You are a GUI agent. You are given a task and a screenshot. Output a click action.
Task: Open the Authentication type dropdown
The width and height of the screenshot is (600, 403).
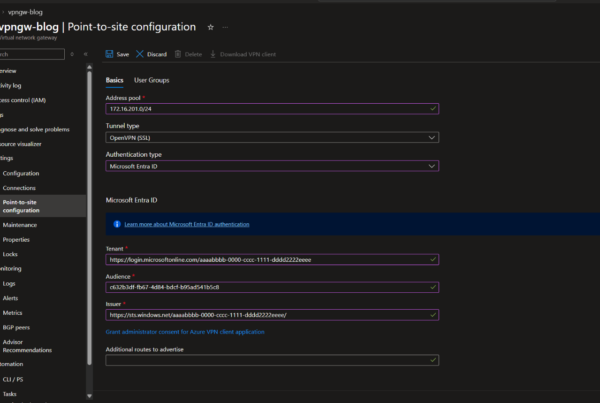272,166
